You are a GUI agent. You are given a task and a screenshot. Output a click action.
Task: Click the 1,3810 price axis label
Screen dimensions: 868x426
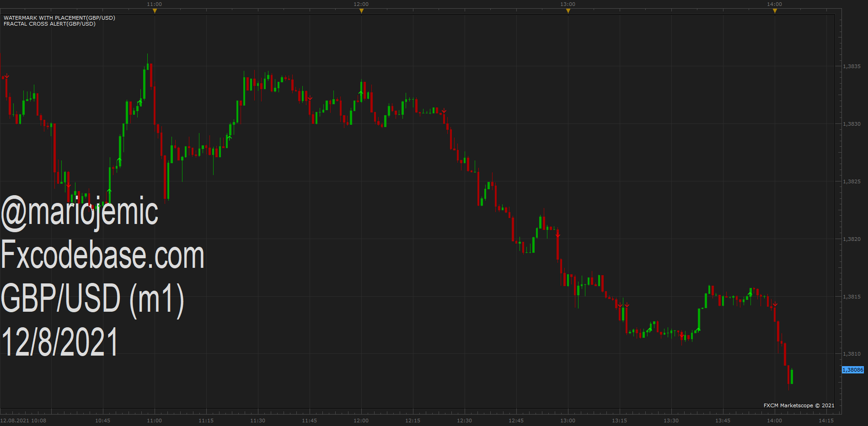pos(852,354)
